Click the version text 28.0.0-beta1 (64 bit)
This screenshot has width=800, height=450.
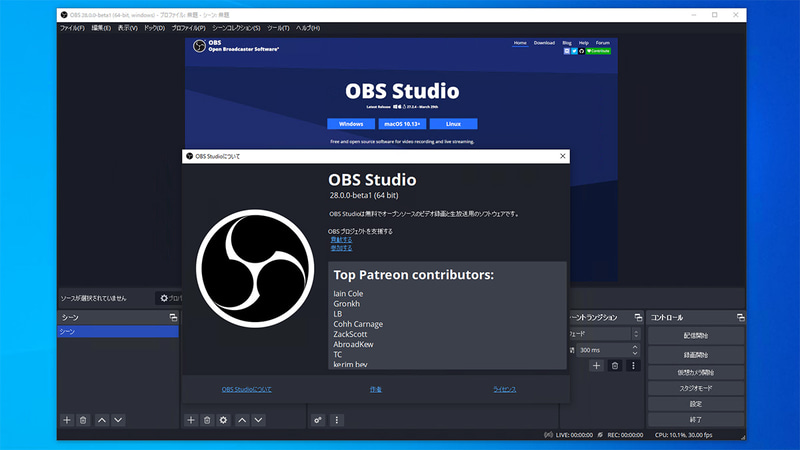click(364, 195)
